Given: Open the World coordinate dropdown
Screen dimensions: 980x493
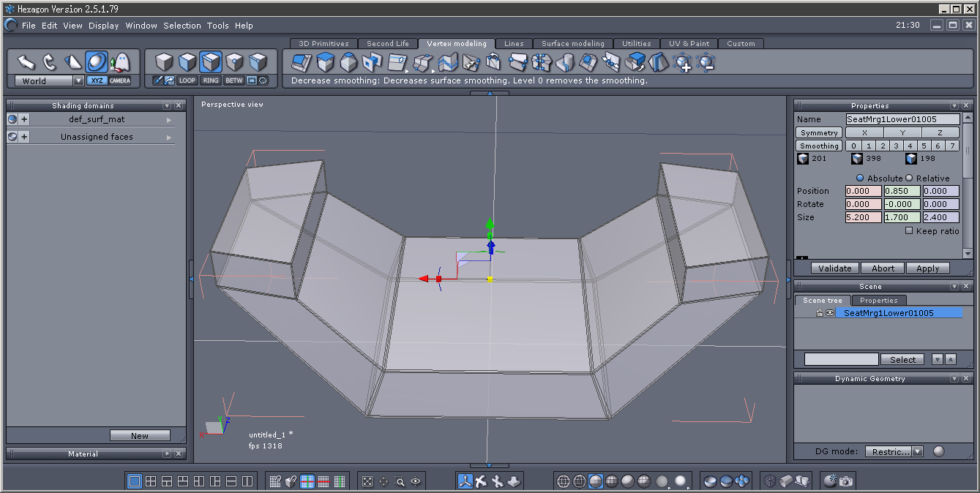Looking at the screenshot, I should [78, 81].
